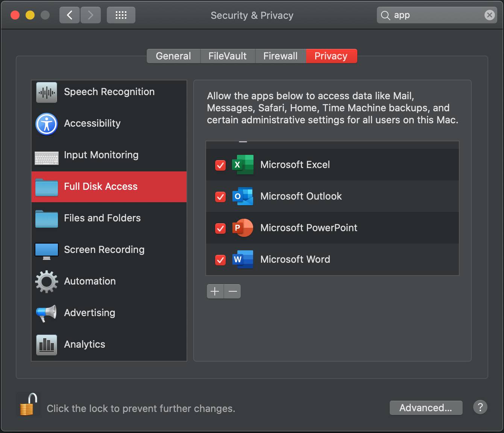Click the Accessibility icon in the sidebar
The height and width of the screenshot is (433, 504).
pyautogui.click(x=46, y=124)
